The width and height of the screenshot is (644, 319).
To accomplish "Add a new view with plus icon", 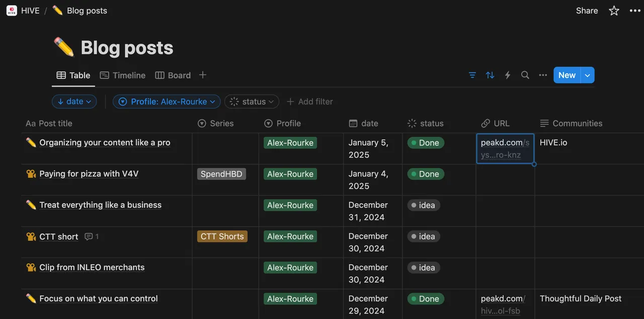I will pos(203,75).
